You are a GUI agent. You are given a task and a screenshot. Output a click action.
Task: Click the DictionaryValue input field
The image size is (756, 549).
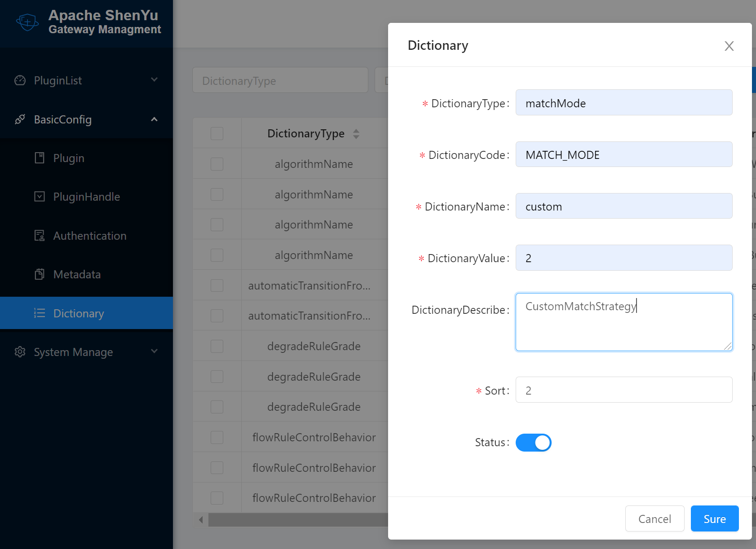coord(623,258)
